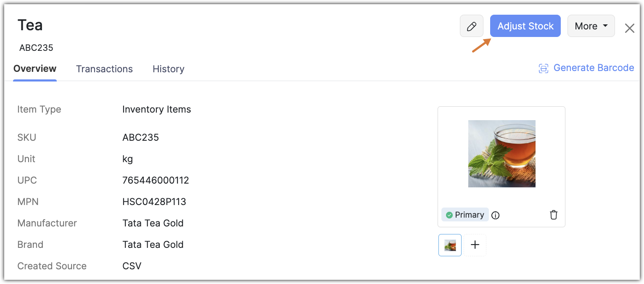Screen dimensions: 644x284
Task: Click the Tea item title
Action: [x=30, y=25]
